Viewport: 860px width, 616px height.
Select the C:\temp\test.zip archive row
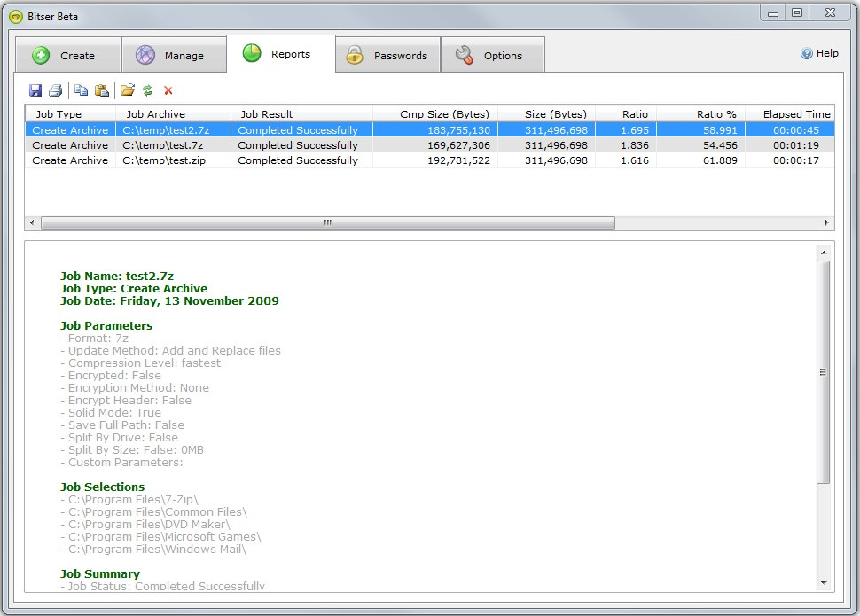click(x=429, y=160)
